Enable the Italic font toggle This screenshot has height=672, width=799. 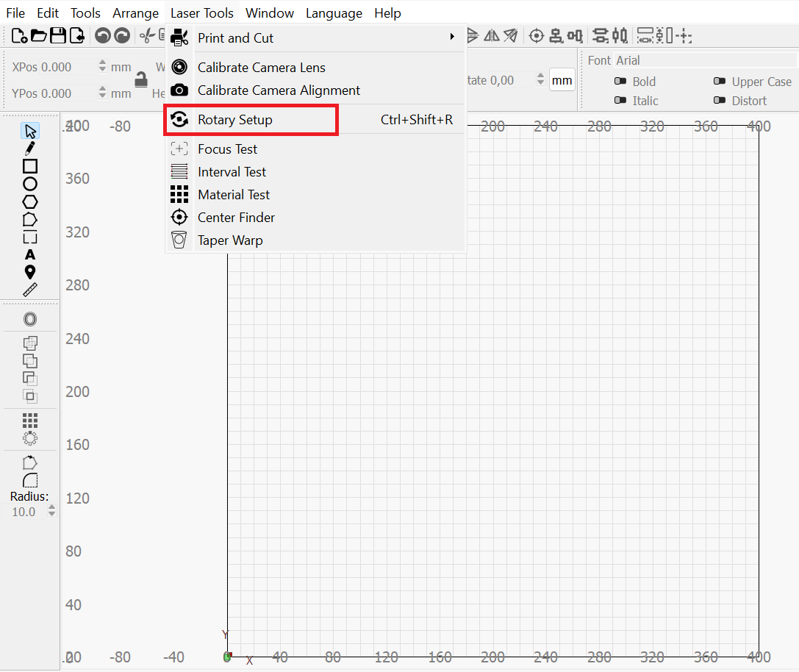(x=620, y=101)
